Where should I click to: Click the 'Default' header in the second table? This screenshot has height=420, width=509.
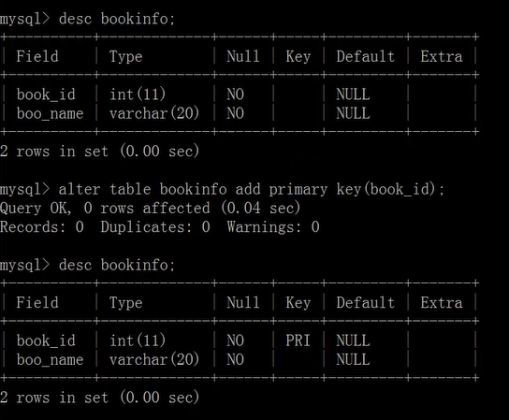click(x=366, y=302)
